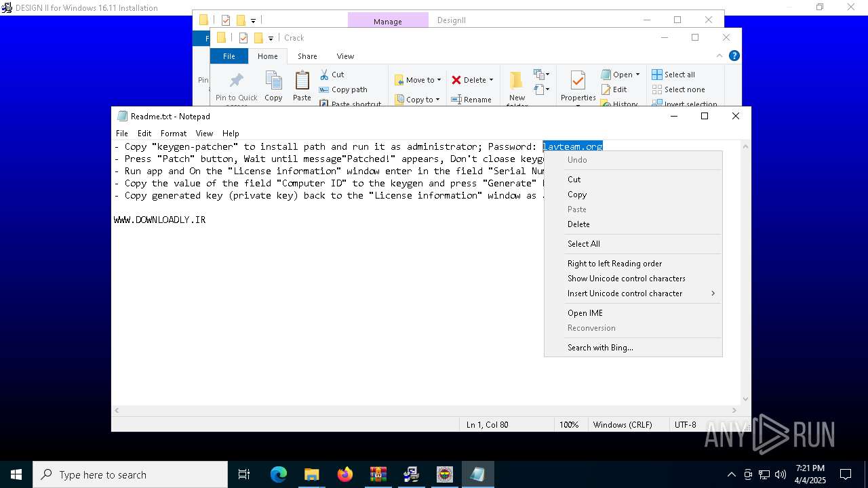Open Notepad Format menu
868x488 pixels.
tap(174, 134)
